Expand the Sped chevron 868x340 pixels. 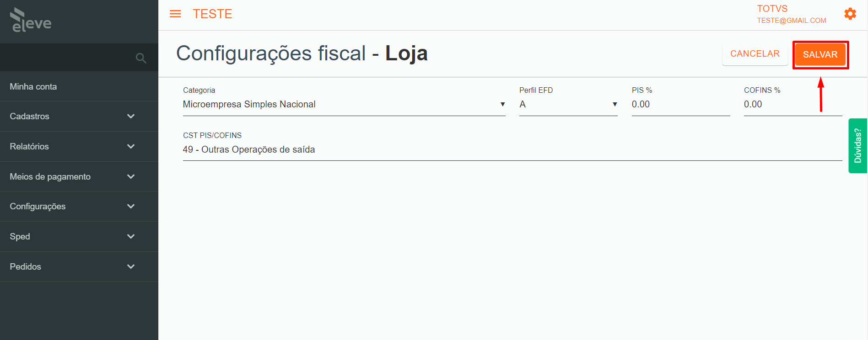pyautogui.click(x=131, y=236)
